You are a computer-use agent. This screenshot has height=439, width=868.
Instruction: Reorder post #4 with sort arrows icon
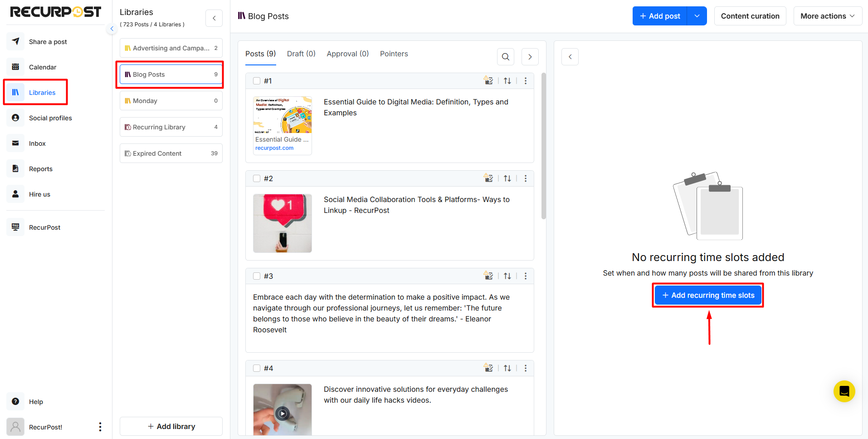507,368
